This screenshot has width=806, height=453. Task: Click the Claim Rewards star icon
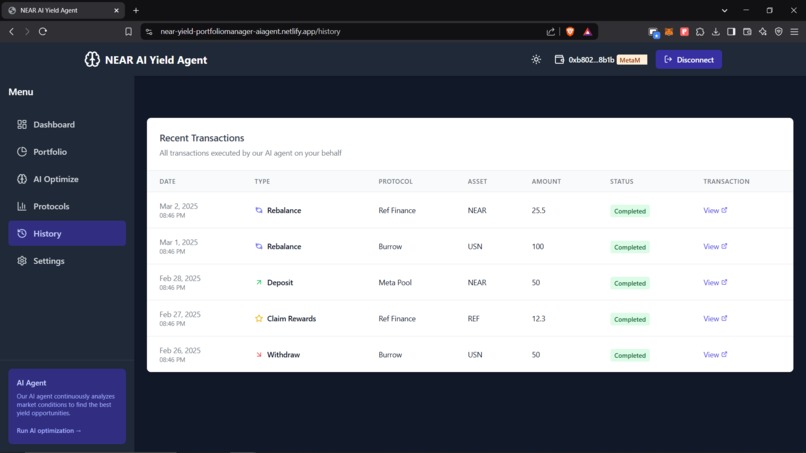coord(259,318)
